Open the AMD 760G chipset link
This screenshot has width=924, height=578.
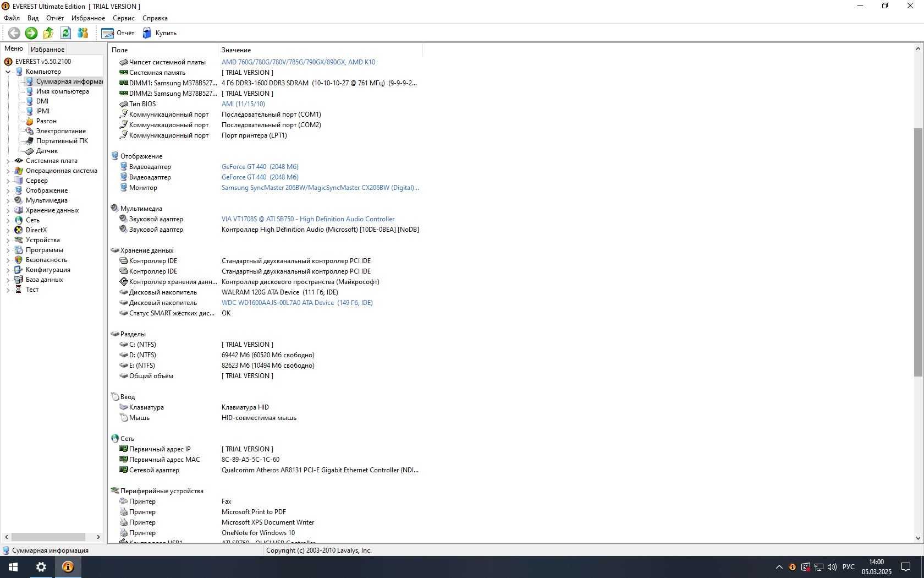pyautogui.click(x=298, y=62)
